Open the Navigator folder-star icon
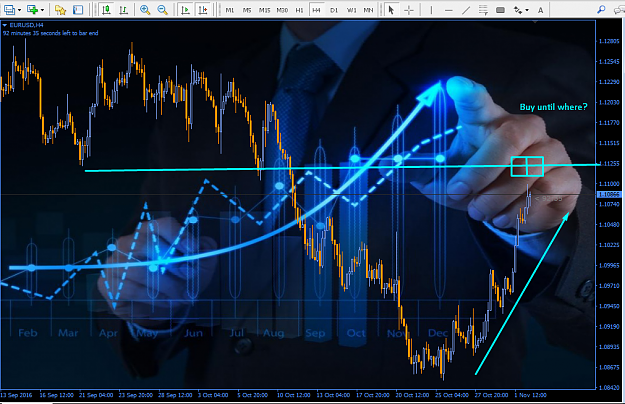 coord(60,10)
